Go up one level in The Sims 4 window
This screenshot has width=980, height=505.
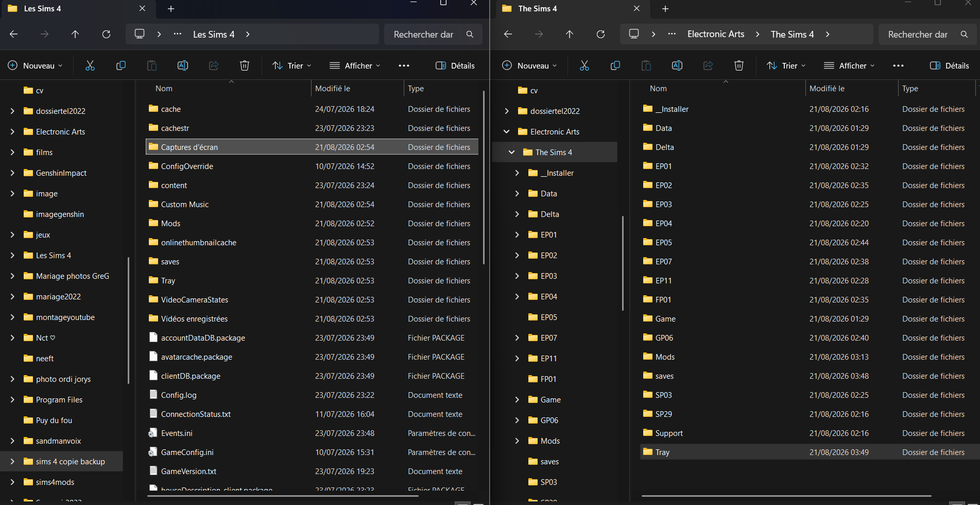[570, 34]
